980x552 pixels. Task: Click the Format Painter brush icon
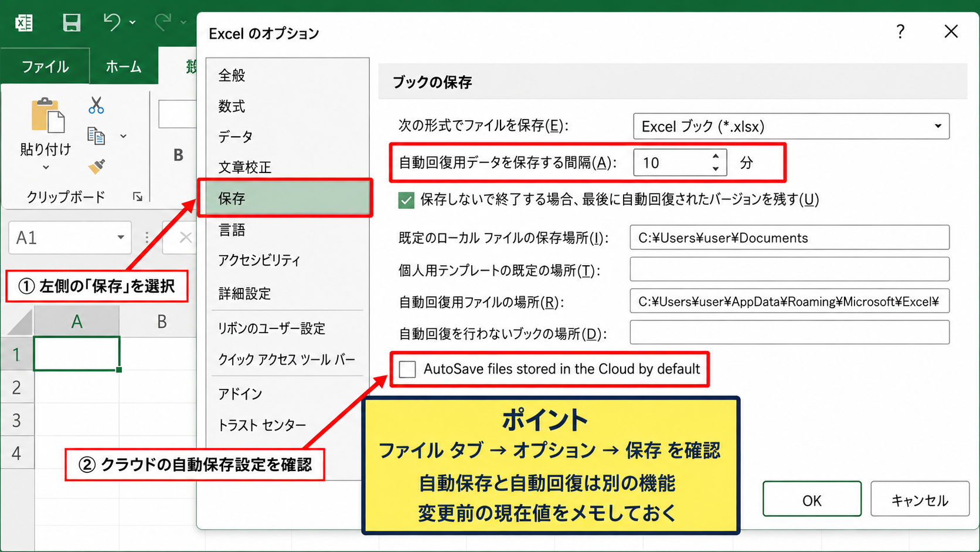pyautogui.click(x=97, y=167)
